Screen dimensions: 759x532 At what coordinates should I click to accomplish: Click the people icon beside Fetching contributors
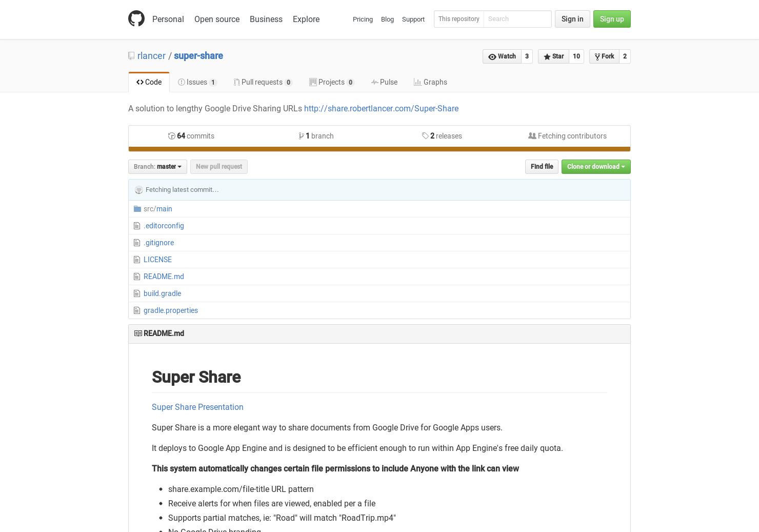(532, 136)
